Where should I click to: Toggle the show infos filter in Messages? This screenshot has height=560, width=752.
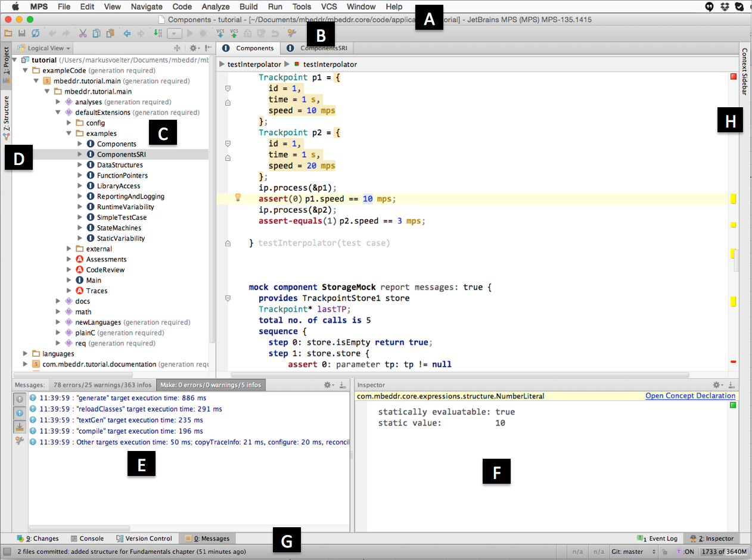20,413
